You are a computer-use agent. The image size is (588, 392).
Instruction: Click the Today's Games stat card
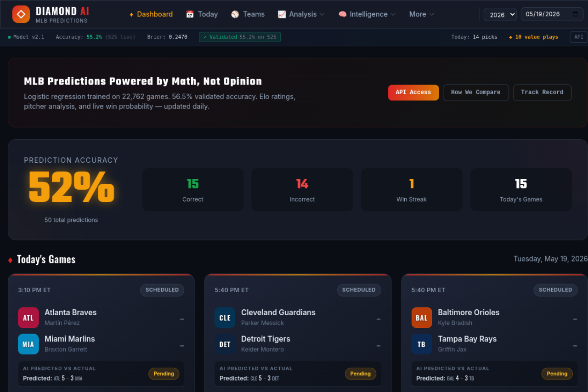521,190
